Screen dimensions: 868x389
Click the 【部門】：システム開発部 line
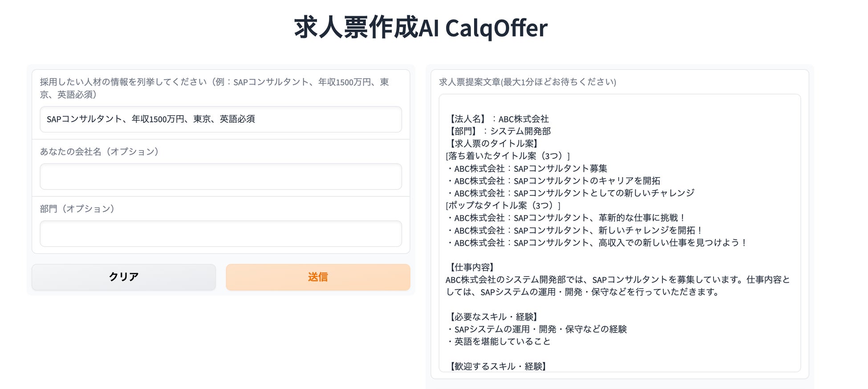pos(499,131)
